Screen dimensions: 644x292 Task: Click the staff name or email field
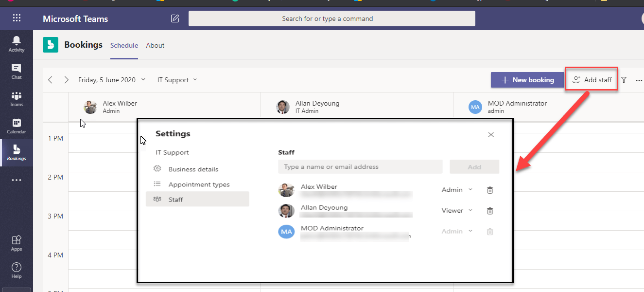tap(360, 167)
